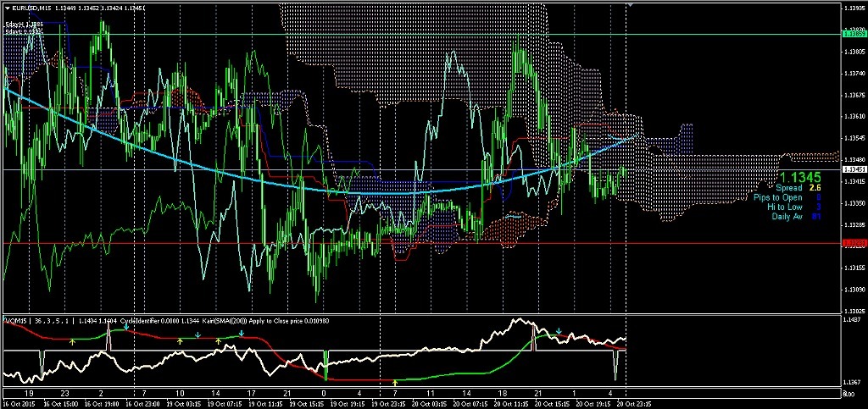Click the 1.13350 price scale value
This screenshot has height=409, width=868.
click(x=853, y=203)
